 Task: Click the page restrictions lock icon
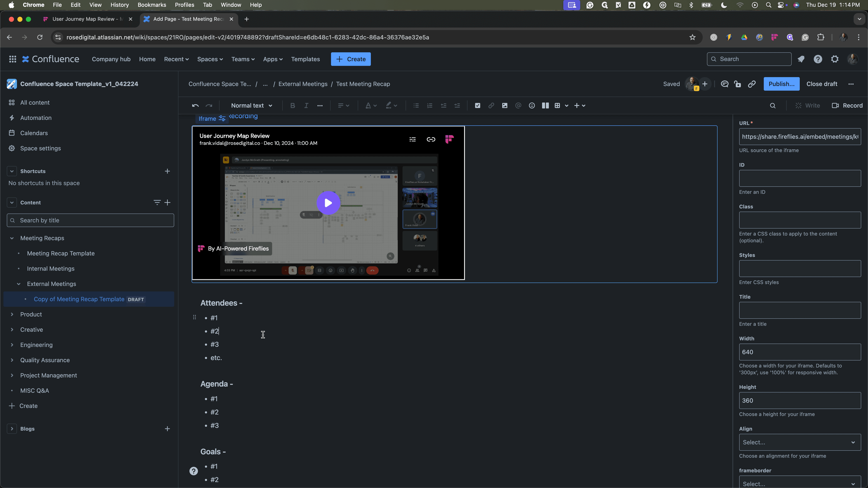pos(738,84)
